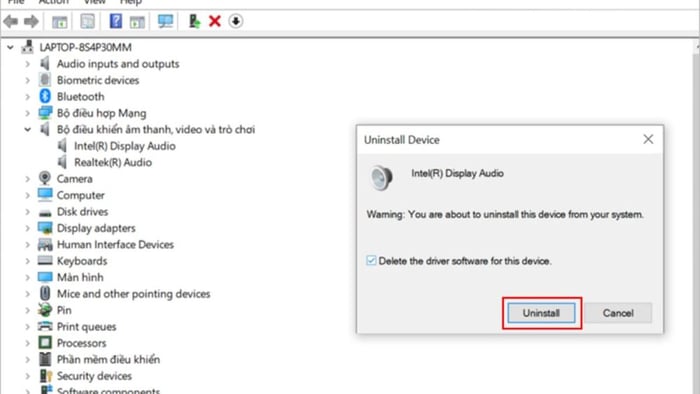Screen dimensions: 700x394
Task: Click the Keyboards category icon
Action: click(45, 261)
